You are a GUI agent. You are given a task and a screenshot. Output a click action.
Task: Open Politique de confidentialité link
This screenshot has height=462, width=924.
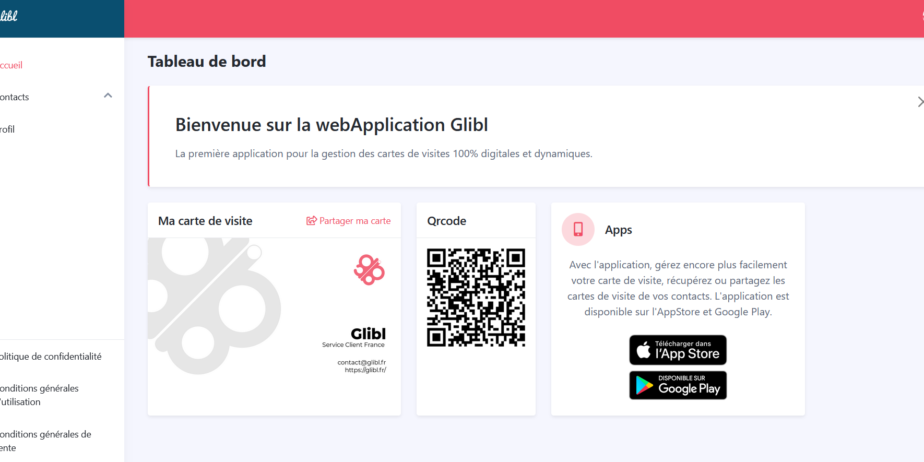(51, 357)
